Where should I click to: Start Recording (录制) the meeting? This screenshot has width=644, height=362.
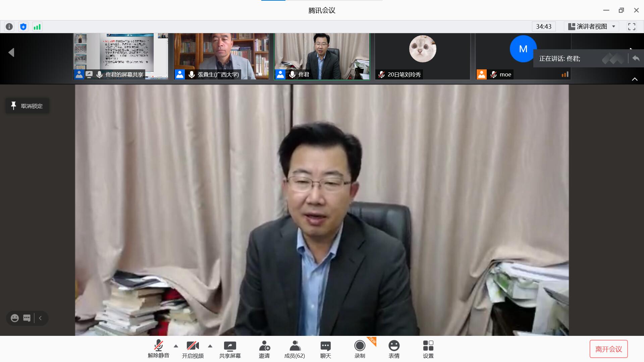pyautogui.click(x=360, y=349)
